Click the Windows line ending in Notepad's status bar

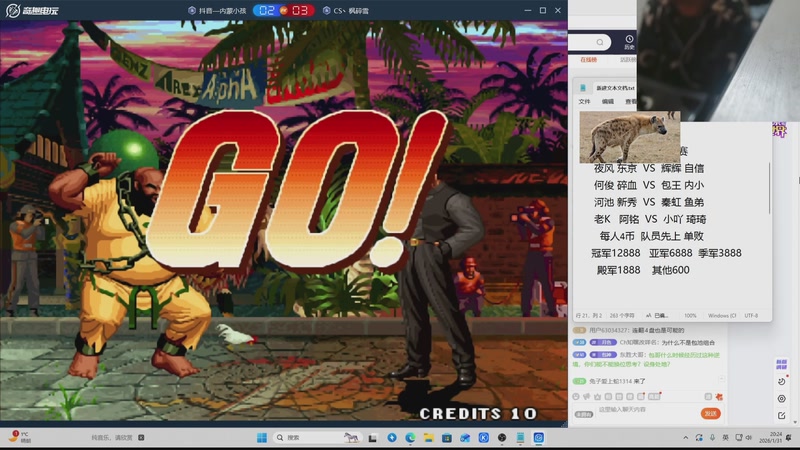click(x=722, y=316)
